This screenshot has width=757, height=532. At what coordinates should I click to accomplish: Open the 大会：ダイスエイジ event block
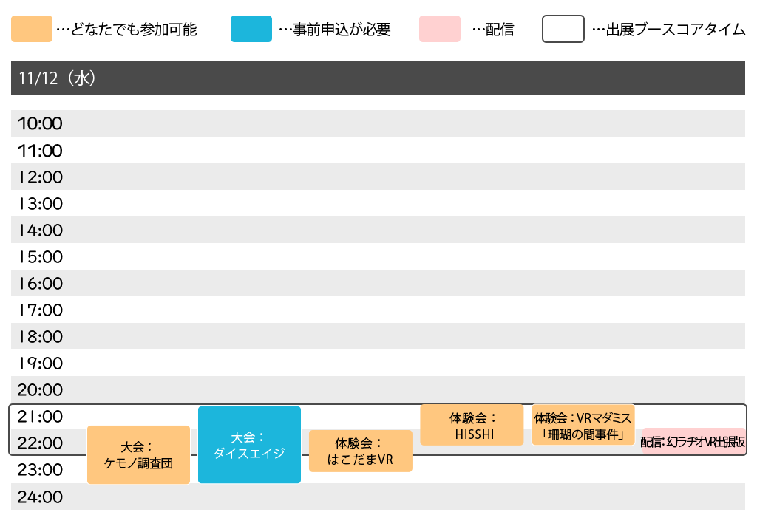[249, 445]
